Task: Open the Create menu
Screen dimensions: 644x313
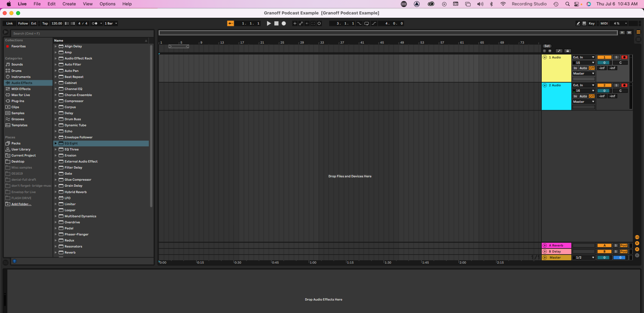Action: (x=69, y=4)
